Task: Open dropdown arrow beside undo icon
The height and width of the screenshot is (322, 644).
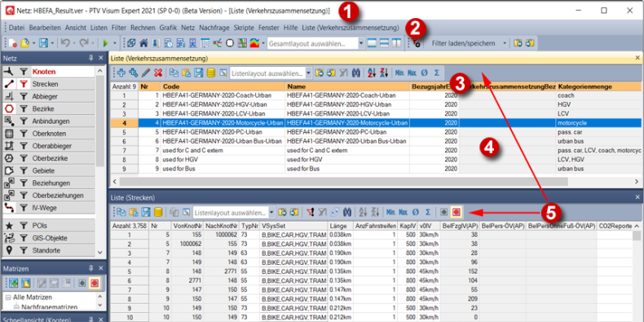Action: tap(74, 43)
